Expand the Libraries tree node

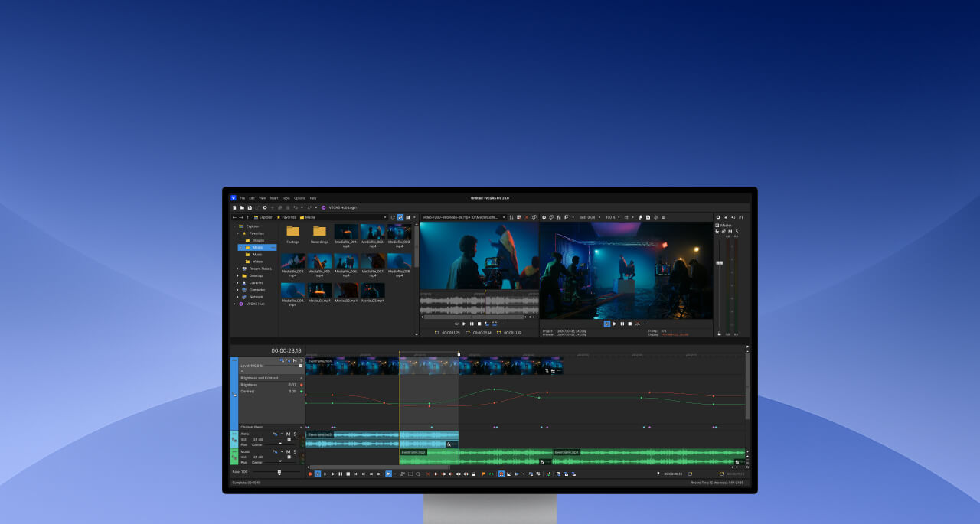[x=238, y=282]
